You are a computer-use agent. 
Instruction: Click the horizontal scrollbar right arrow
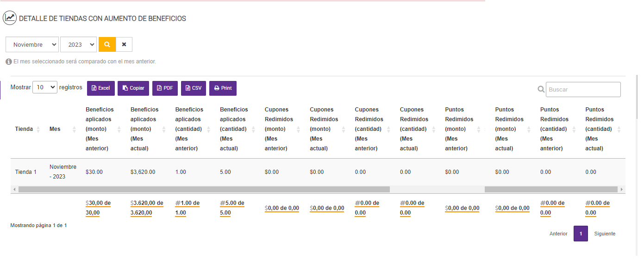click(622, 190)
